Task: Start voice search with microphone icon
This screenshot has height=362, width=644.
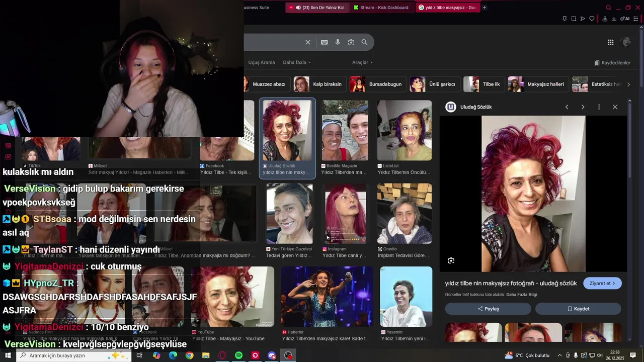Action: (x=338, y=42)
